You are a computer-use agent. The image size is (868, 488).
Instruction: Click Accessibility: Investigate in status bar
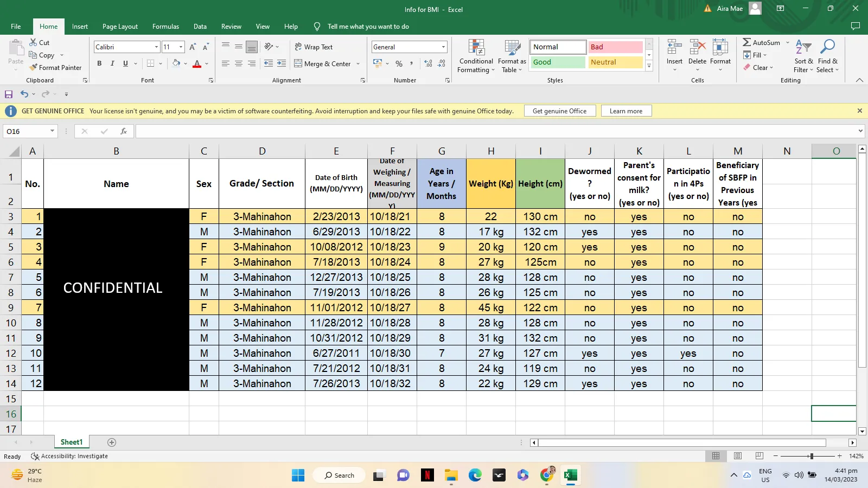(x=69, y=456)
